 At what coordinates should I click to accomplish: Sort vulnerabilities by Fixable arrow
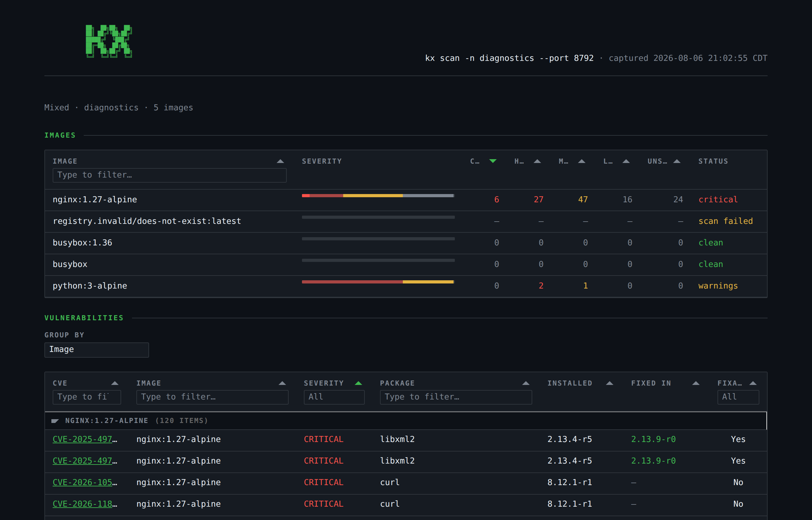tap(753, 383)
